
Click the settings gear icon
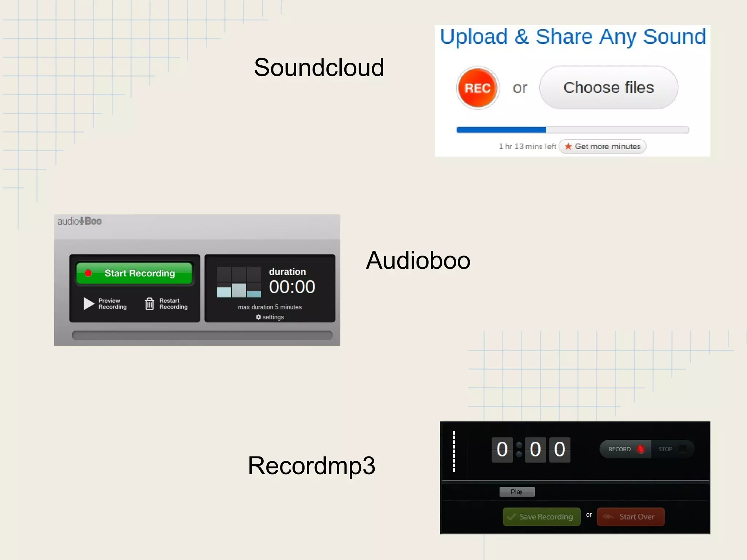coord(258,317)
